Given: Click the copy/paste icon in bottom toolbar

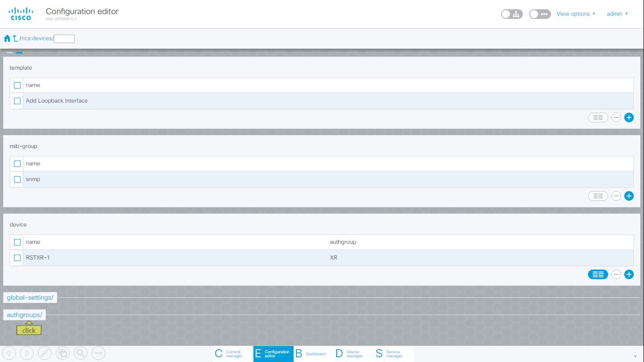Looking at the screenshot, I should [x=63, y=353].
